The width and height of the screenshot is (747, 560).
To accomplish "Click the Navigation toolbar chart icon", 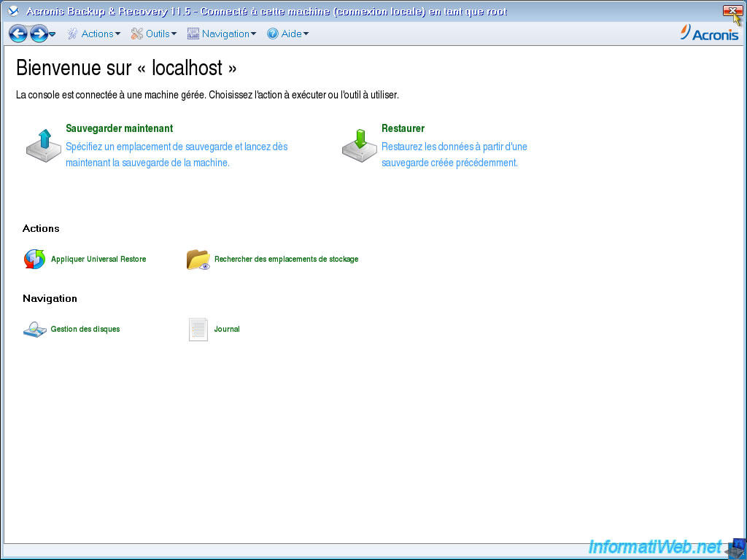I will [x=193, y=34].
